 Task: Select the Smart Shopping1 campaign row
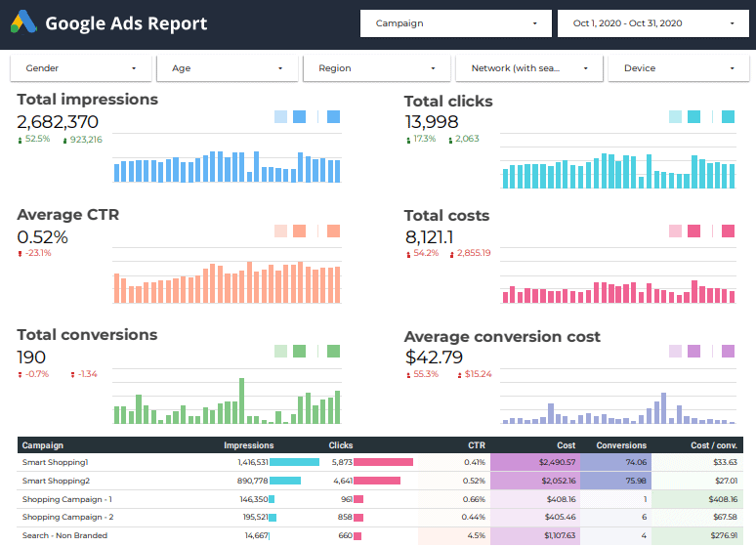click(x=380, y=462)
